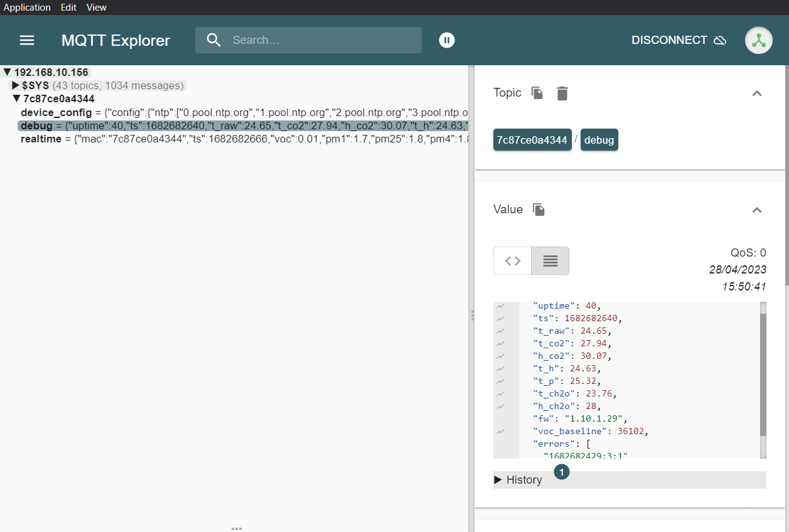
Task: Collapse the Value panel section
Action: (757, 210)
